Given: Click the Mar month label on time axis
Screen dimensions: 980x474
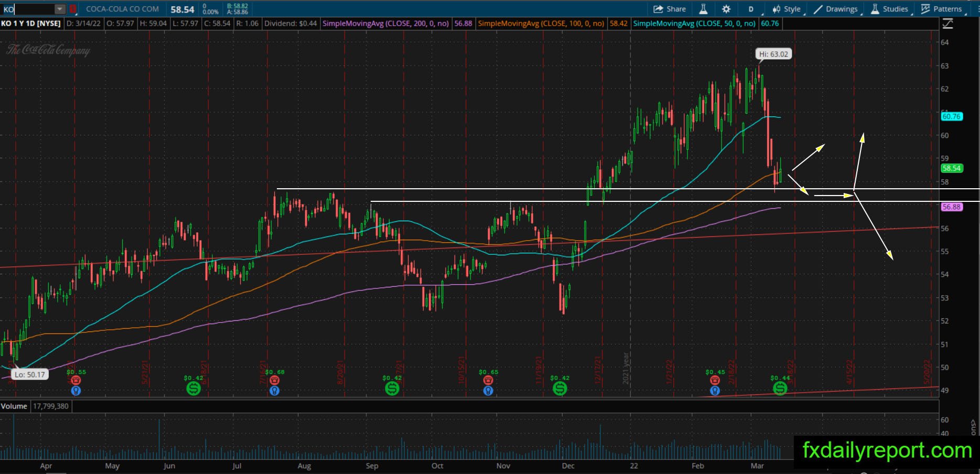Looking at the screenshot, I should coord(757,466).
